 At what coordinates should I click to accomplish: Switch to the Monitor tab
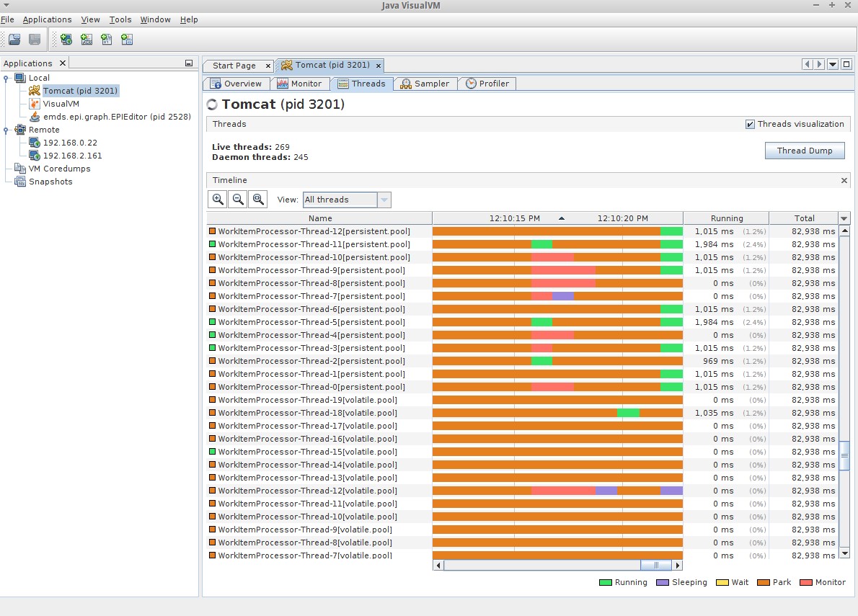[301, 84]
